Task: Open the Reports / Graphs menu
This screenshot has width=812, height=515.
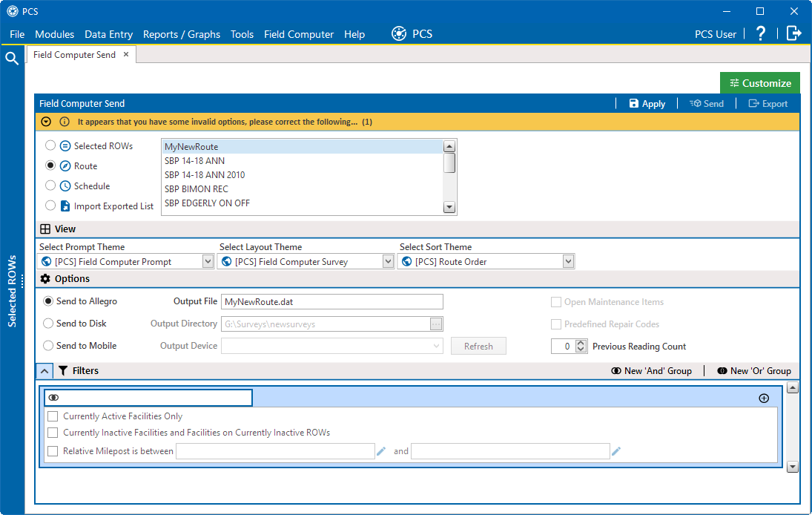Action: click(x=182, y=34)
